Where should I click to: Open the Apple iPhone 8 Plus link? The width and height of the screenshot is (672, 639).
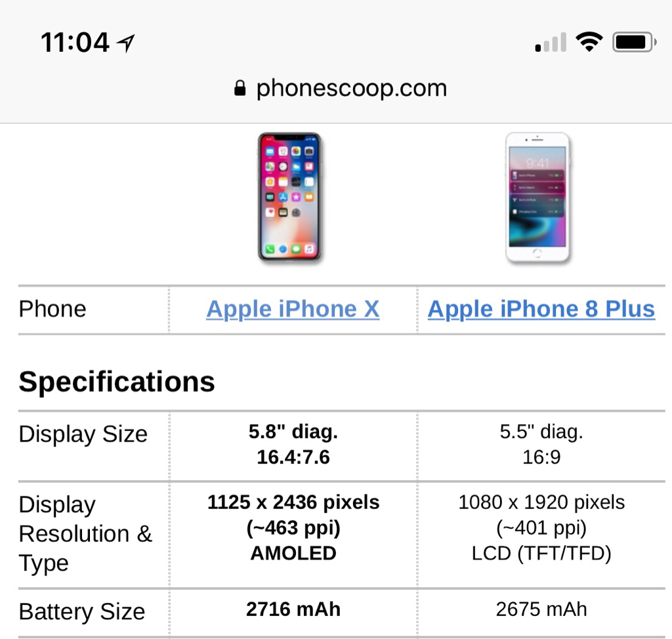coord(541,309)
